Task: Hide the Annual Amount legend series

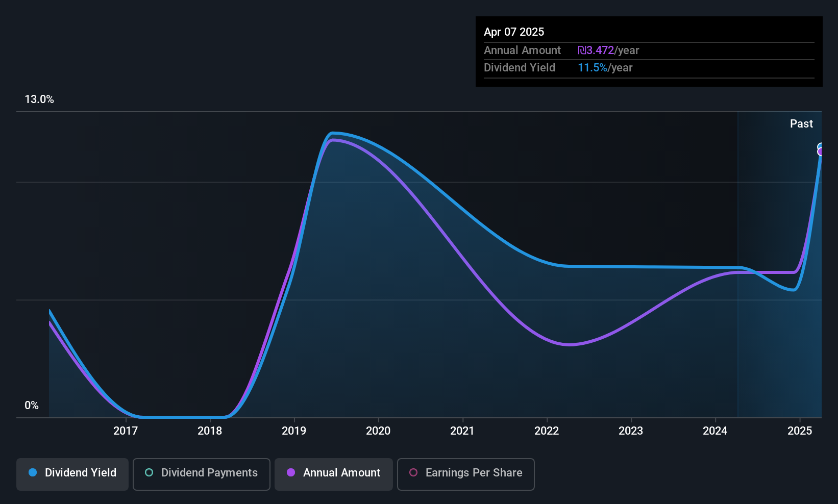Action: pos(334,474)
